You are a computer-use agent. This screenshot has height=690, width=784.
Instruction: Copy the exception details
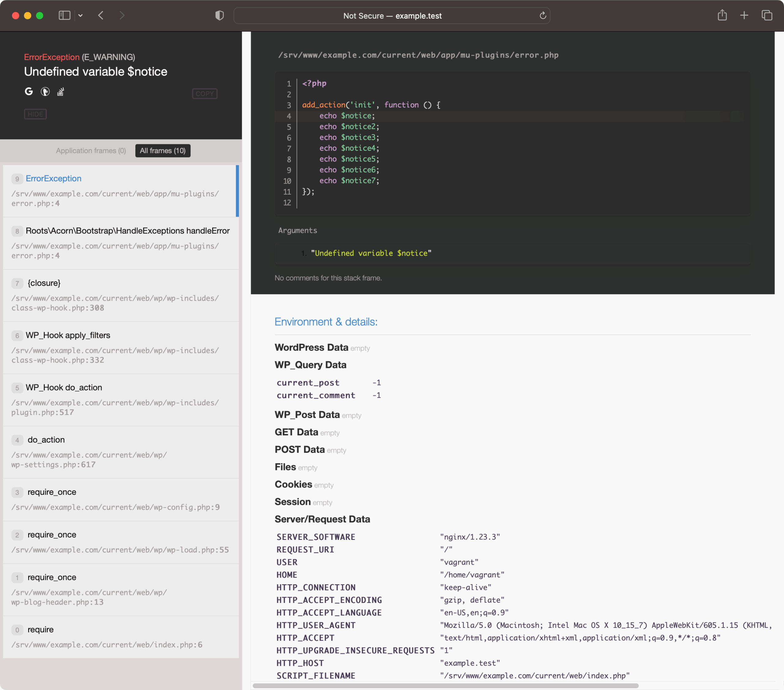[x=205, y=93]
